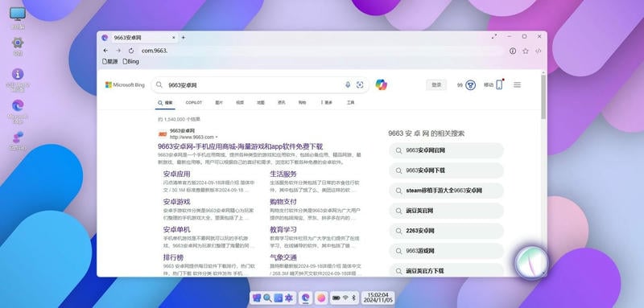Open the start menu icon in taskbar

(x=257, y=298)
